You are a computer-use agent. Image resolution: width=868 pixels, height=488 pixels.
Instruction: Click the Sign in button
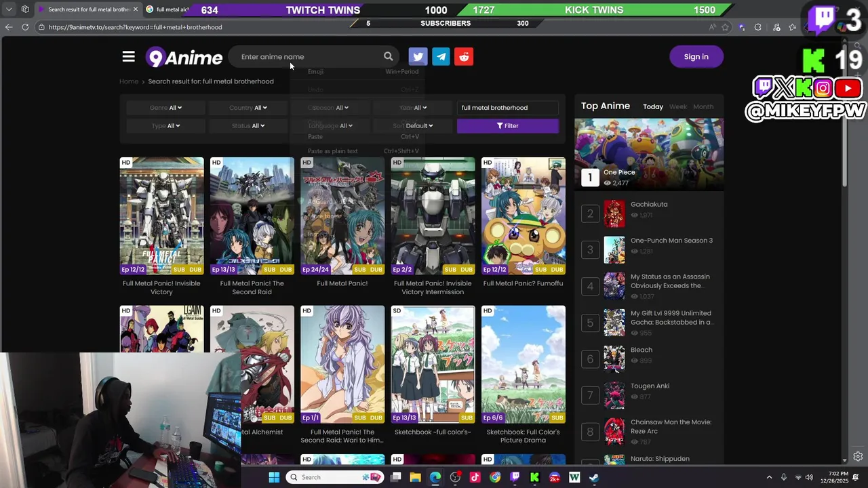point(696,57)
